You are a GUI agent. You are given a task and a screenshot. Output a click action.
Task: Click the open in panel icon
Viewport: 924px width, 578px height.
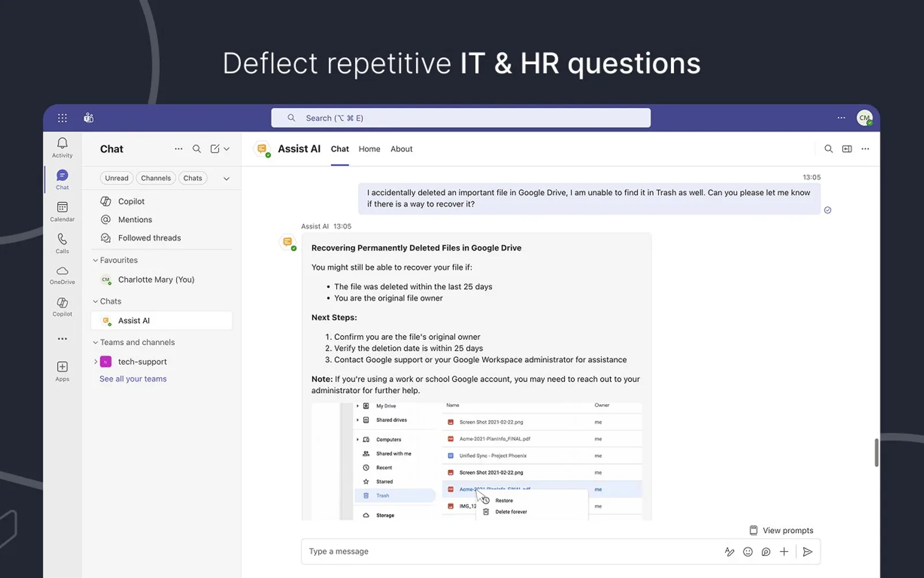click(847, 149)
